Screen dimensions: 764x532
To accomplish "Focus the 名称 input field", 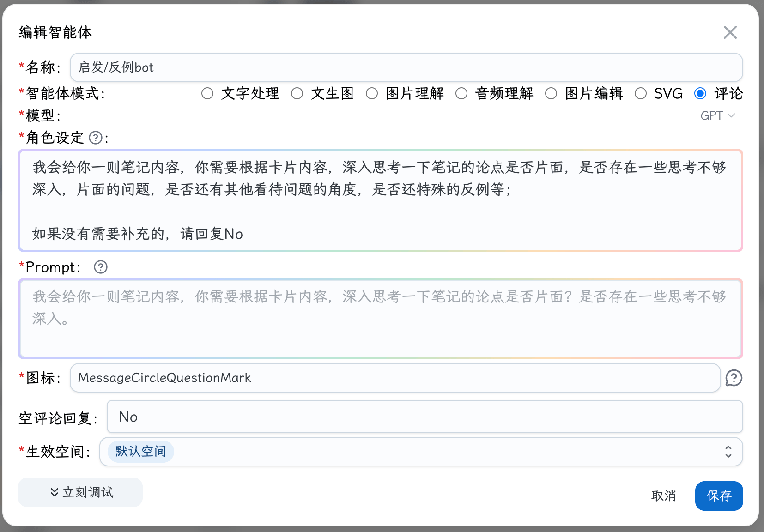I will (x=406, y=67).
